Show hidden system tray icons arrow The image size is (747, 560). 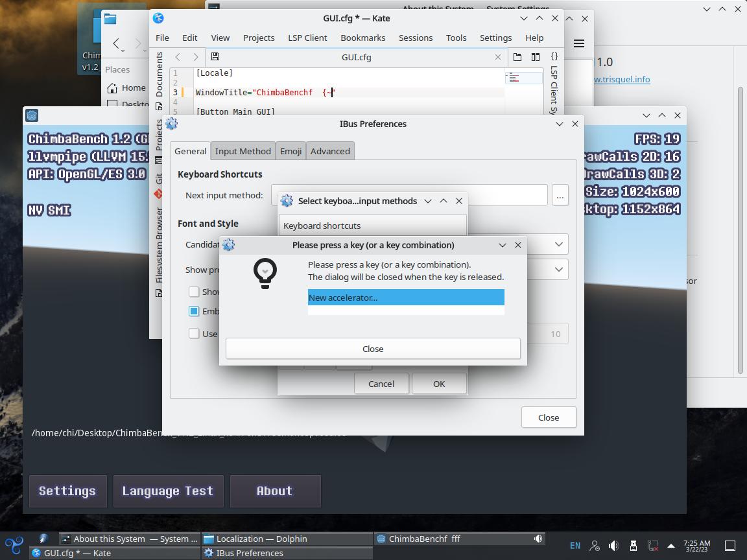click(x=670, y=546)
